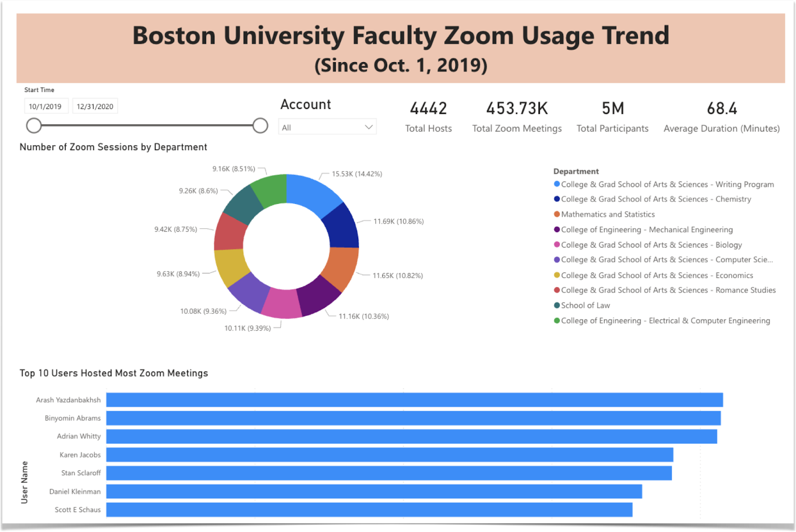Select Stan Sclaroff's bar
The width and height of the screenshot is (796, 532).
pyautogui.click(x=389, y=473)
